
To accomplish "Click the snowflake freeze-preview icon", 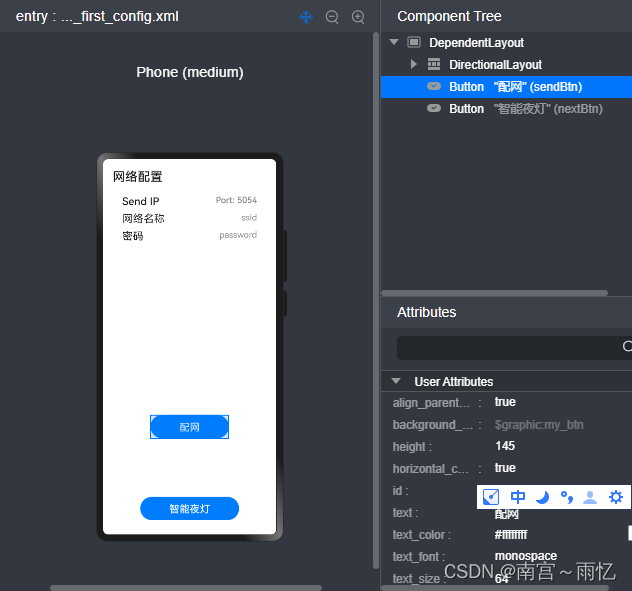I will click(306, 17).
